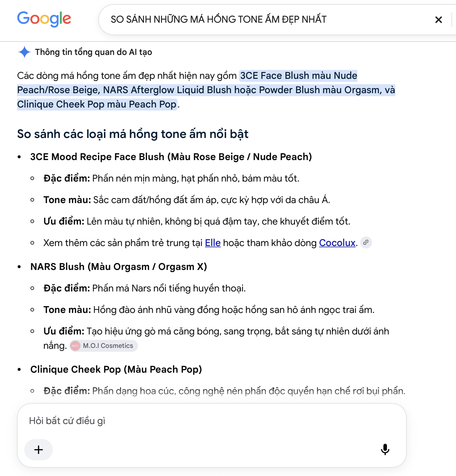
Task: Open the Google logo homepage
Action: 44,19
